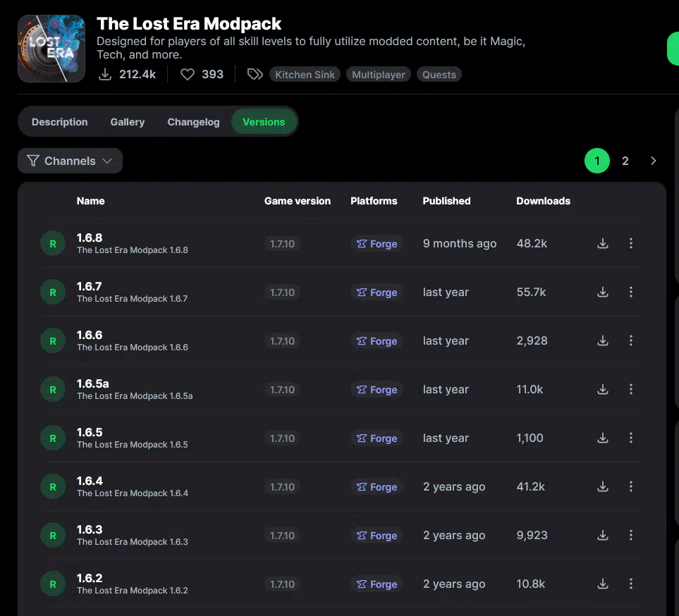Go to page 2 of versions

coord(625,161)
